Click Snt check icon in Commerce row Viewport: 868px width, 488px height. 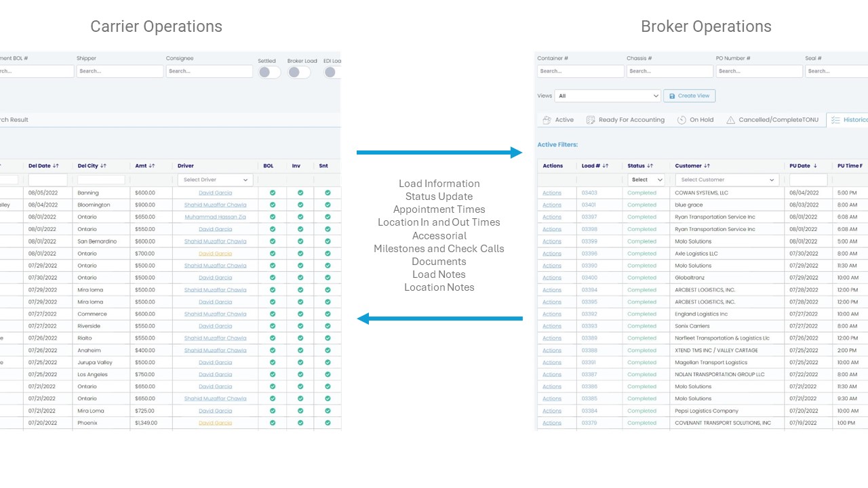tap(328, 314)
